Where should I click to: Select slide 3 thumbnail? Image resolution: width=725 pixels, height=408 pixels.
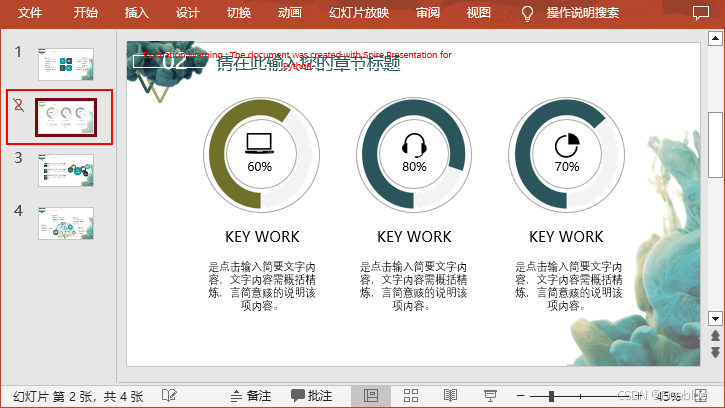tap(66, 169)
